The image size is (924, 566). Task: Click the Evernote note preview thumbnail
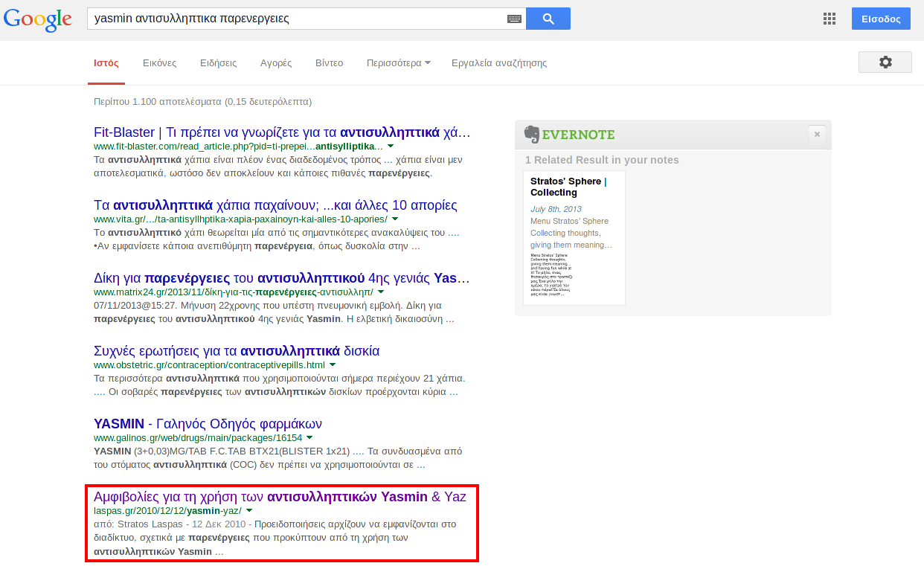(551, 274)
